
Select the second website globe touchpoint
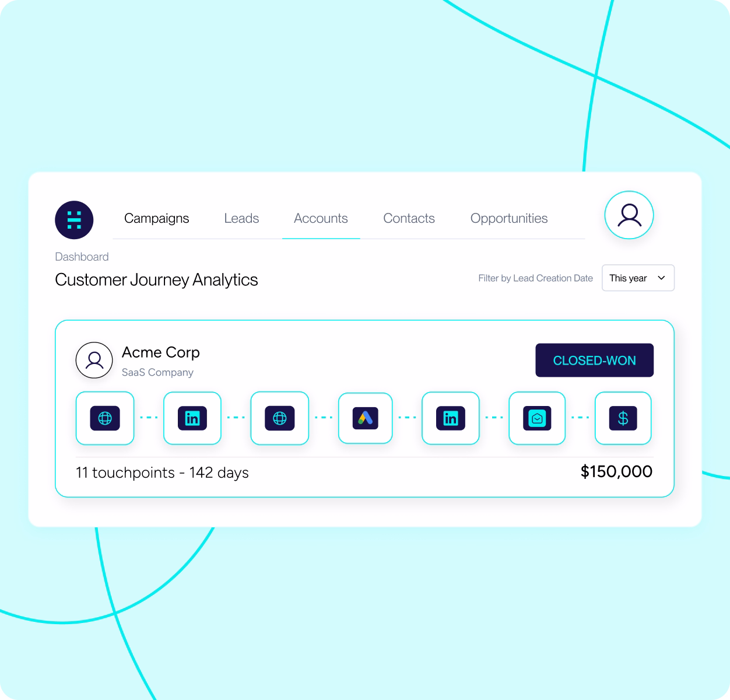tap(280, 418)
